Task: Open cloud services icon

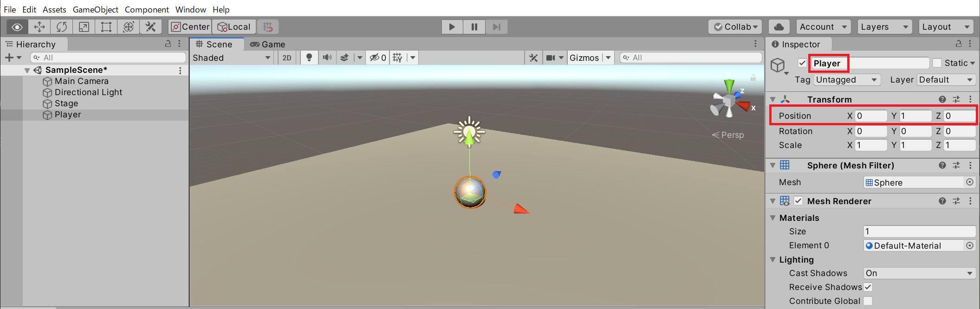Action: 779,27
